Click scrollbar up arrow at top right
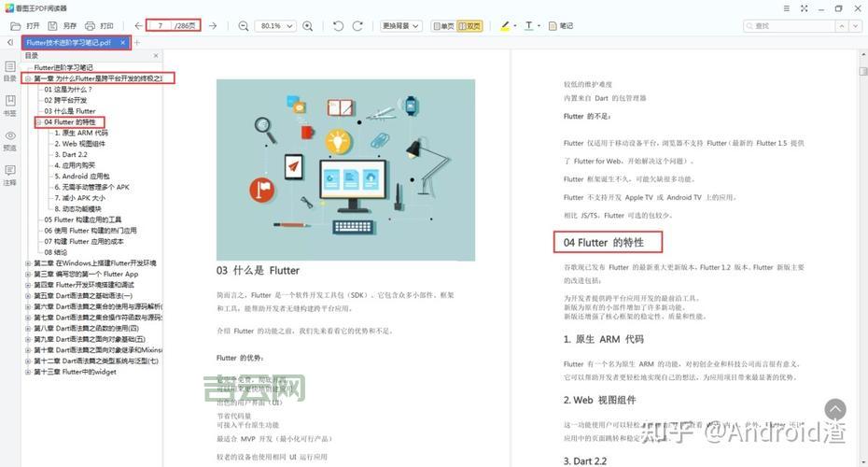 click(862, 55)
